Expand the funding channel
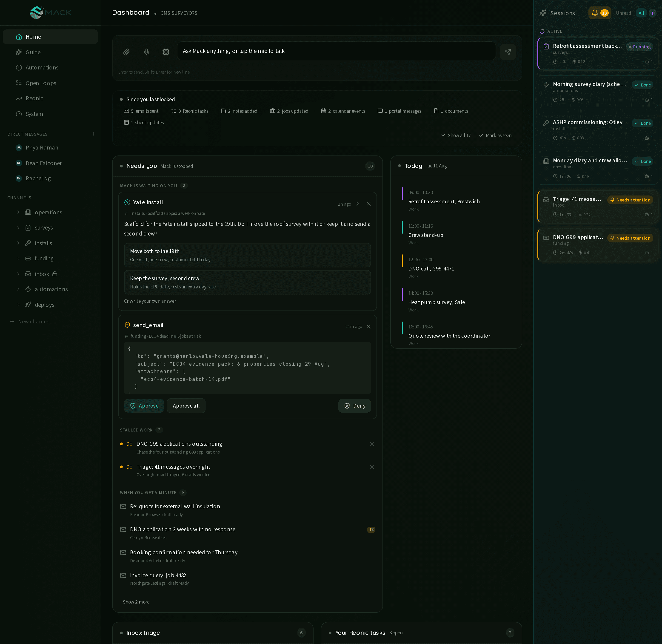The height and width of the screenshot is (644, 662). [x=18, y=259]
